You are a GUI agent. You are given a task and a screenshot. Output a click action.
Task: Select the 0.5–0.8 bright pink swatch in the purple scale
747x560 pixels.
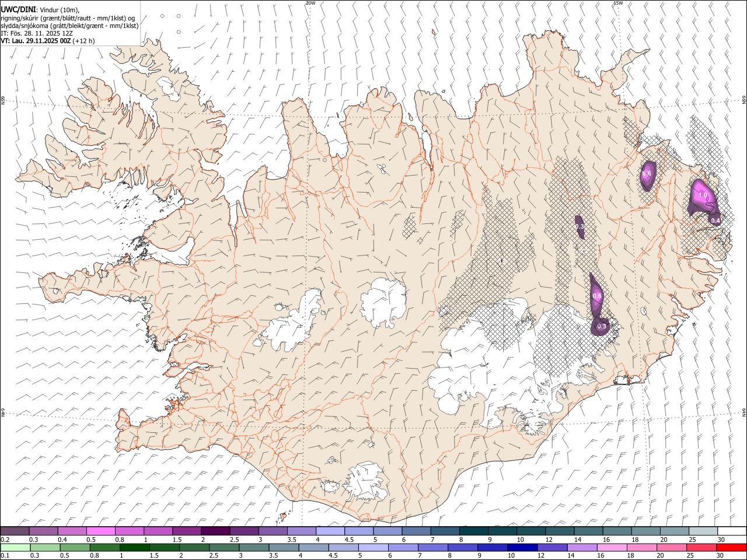[100, 531]
